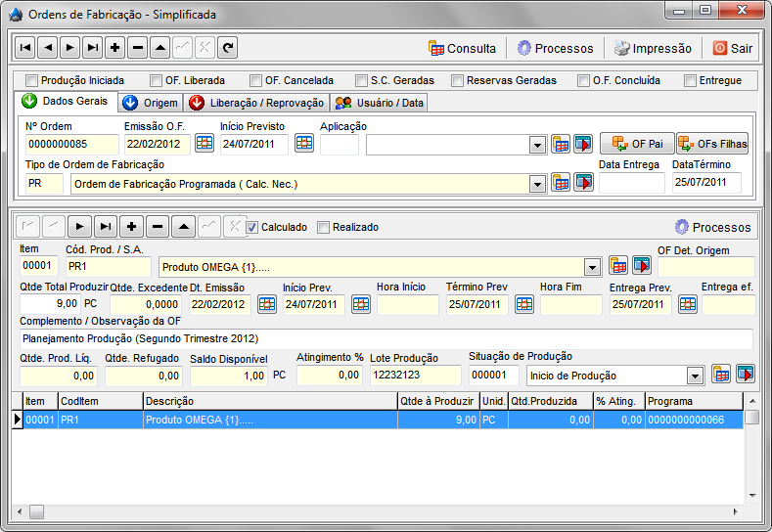Click the Consulta button

coord(462,48)
